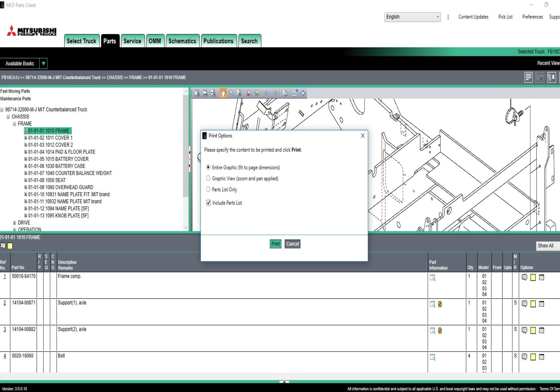560x392 pixels.
Task: Click the gold S icon for part 14104-00871
Action: pyautogui.click(x=440, y=304)
